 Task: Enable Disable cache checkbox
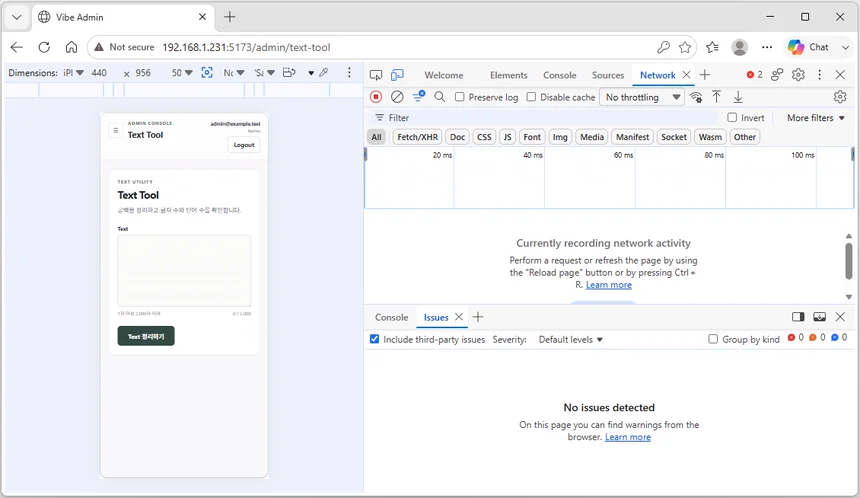(x=531, y=97)
